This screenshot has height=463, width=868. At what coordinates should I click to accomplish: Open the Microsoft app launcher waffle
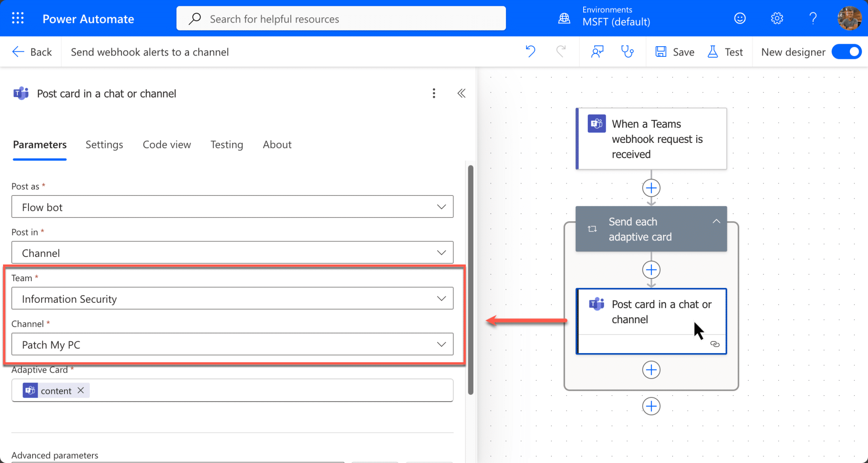click(x=18, y=18)
